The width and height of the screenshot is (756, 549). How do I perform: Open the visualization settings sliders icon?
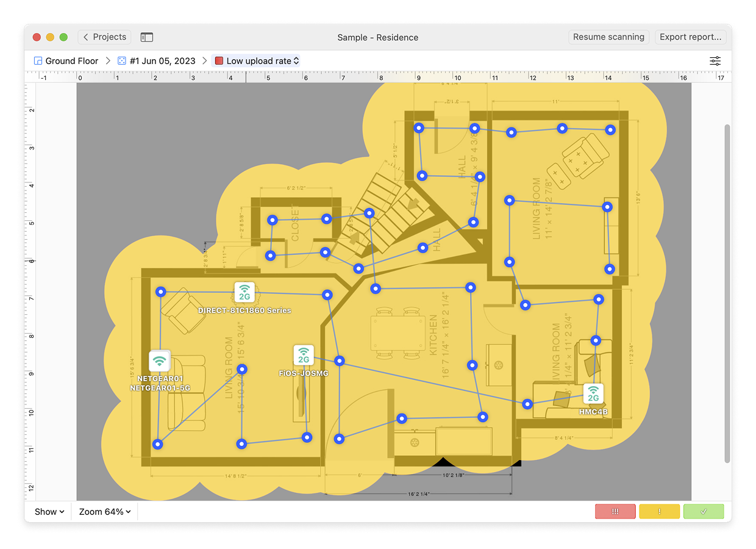(715, 61)
